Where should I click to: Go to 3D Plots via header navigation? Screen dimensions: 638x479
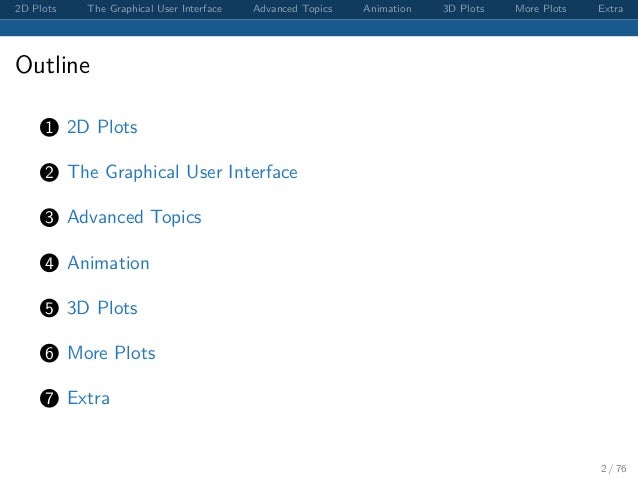(x=463, y=9)
